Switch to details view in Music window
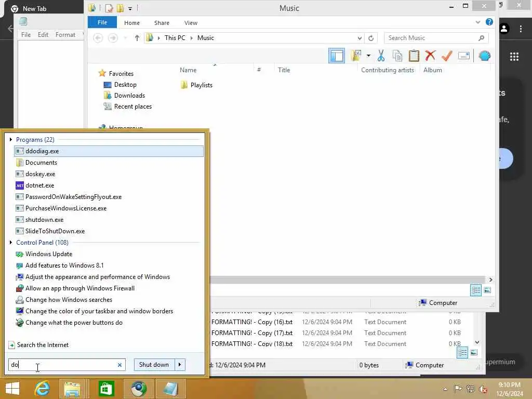Image resolution: width=532 pixels, height=399 pixels. 476,290
